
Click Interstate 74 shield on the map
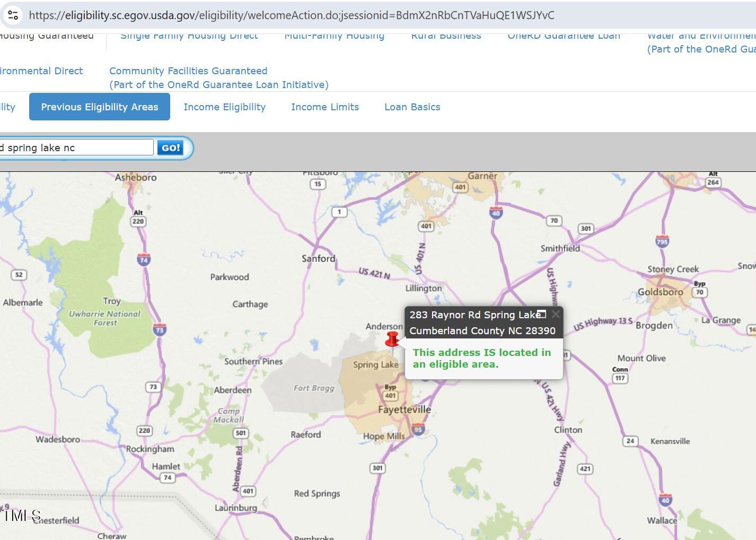pyautogui.click(x=144, y=259)
